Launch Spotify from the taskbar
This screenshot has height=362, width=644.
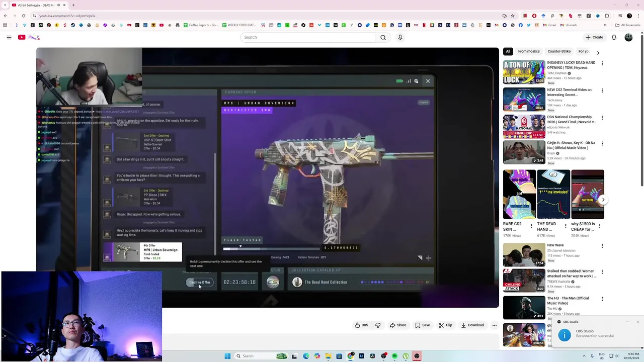[394, 356]
